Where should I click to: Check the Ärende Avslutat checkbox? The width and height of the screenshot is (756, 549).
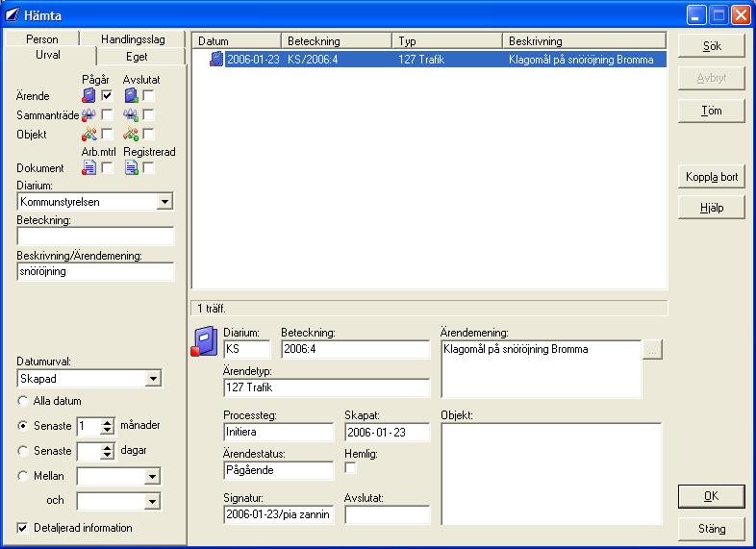point(148,95)
